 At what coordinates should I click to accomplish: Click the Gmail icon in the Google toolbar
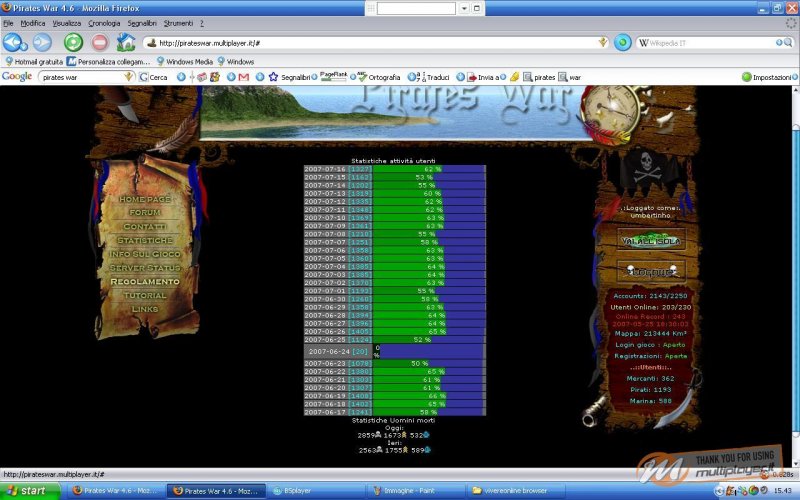pyautogui.click(x=244, y=77)
